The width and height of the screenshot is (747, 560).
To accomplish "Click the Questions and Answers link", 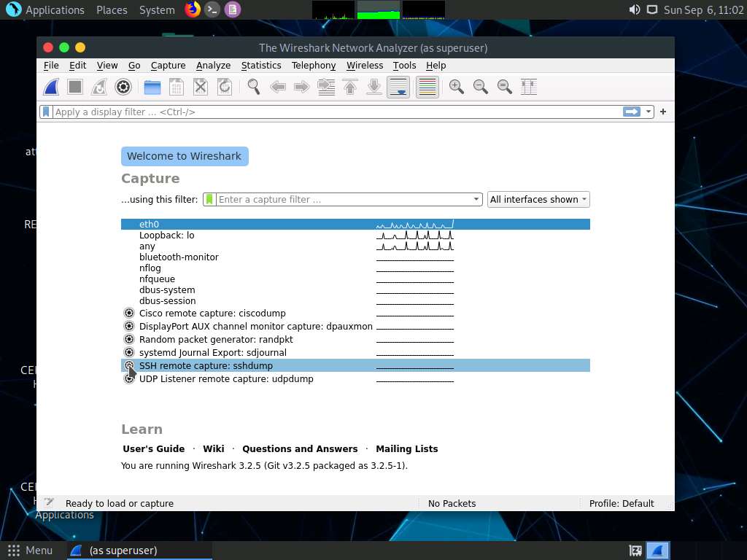I will [x=300, y=448].
